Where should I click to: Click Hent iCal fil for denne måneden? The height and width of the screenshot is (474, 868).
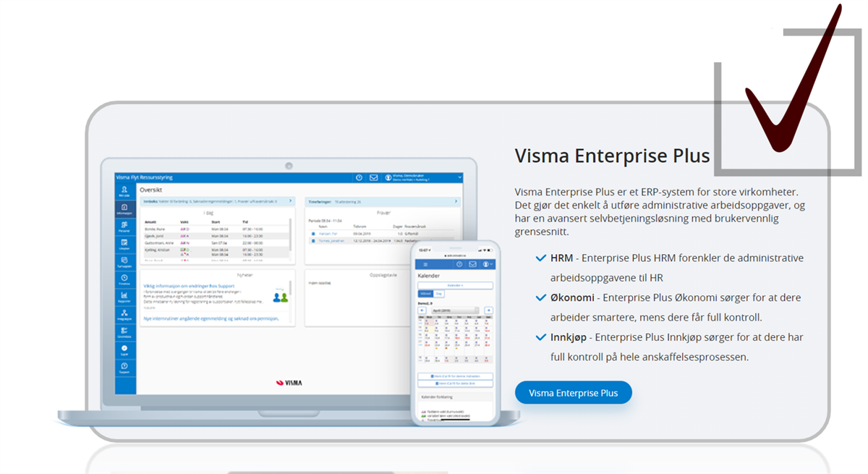455,376
